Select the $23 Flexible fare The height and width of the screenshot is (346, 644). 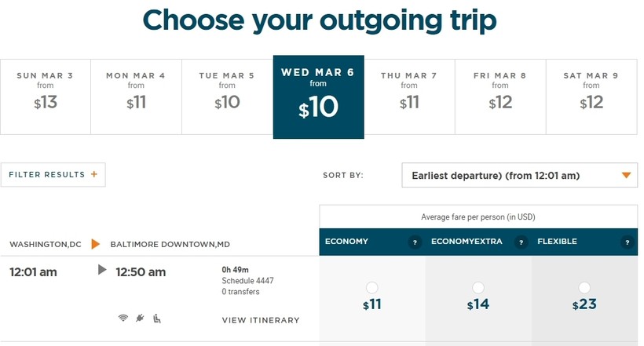(x=584, y=288)
